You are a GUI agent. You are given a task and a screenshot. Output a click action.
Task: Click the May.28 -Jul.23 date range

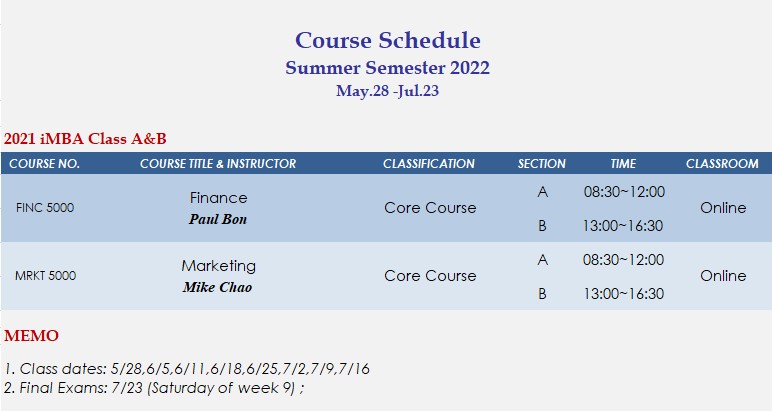tap(387, 91)
